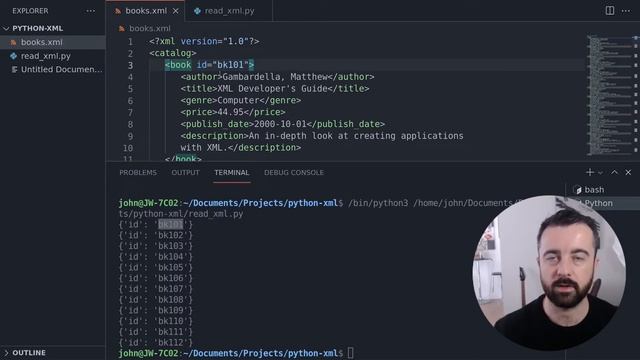Viewport: 640px width, 360px height.
Task: Click the XML file icon beside books.xml in Explorer
Action: [14, 42]
